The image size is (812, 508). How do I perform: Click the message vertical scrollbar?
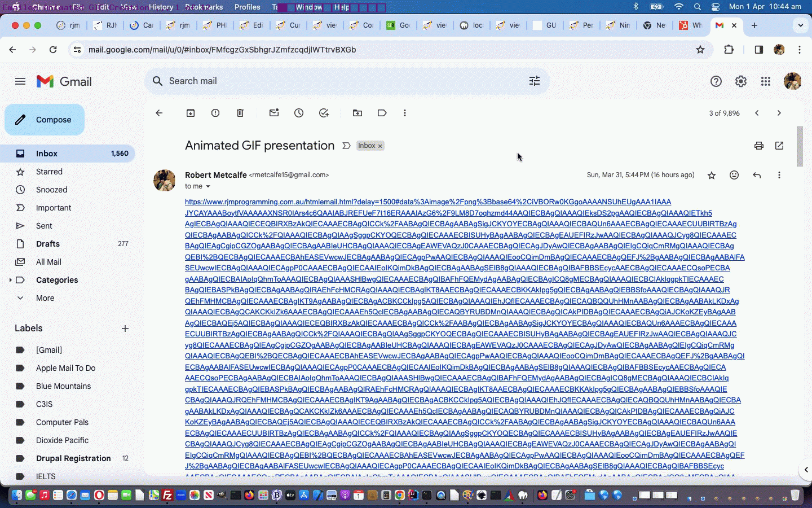800,147
